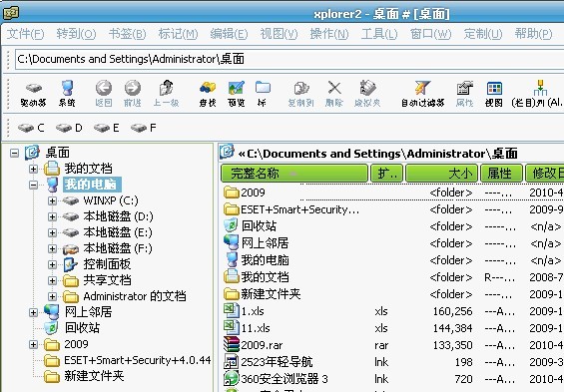Expand the 本地磁盘 (F:) tree node
564x392 pixels.
(53, 248)
